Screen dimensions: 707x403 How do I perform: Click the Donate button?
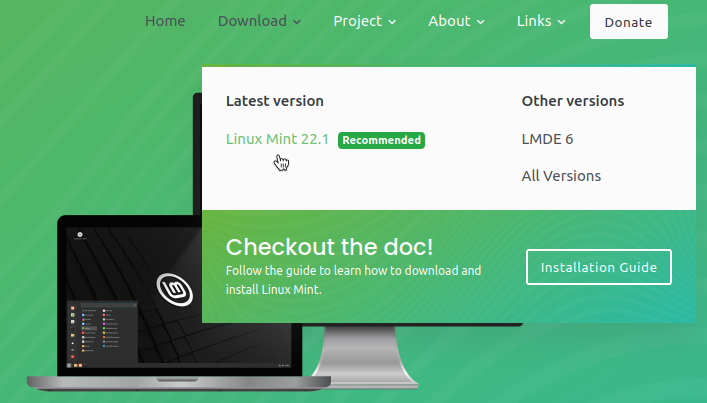[629, 22]
